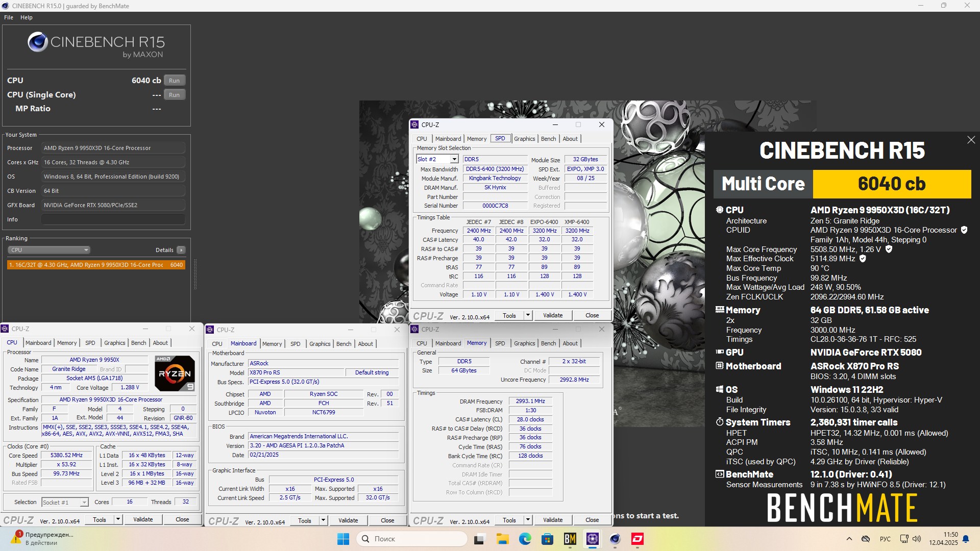Viewport: 980px width, 551px height.
Task: Click the Ryzen 9 logo in CPU-Z
Action: (175, 373)
